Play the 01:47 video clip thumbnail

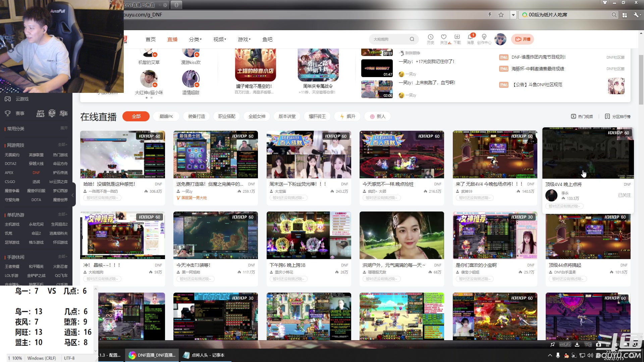point(377,68)
